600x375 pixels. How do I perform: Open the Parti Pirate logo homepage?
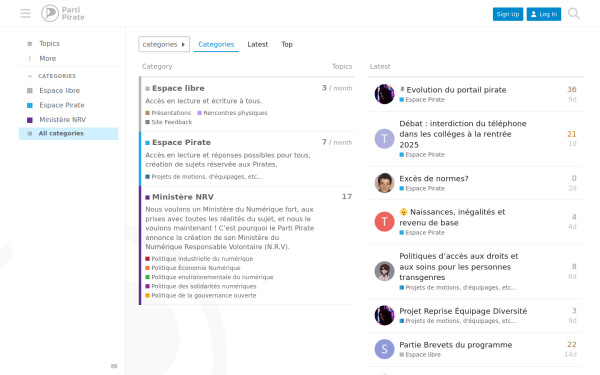63,13
